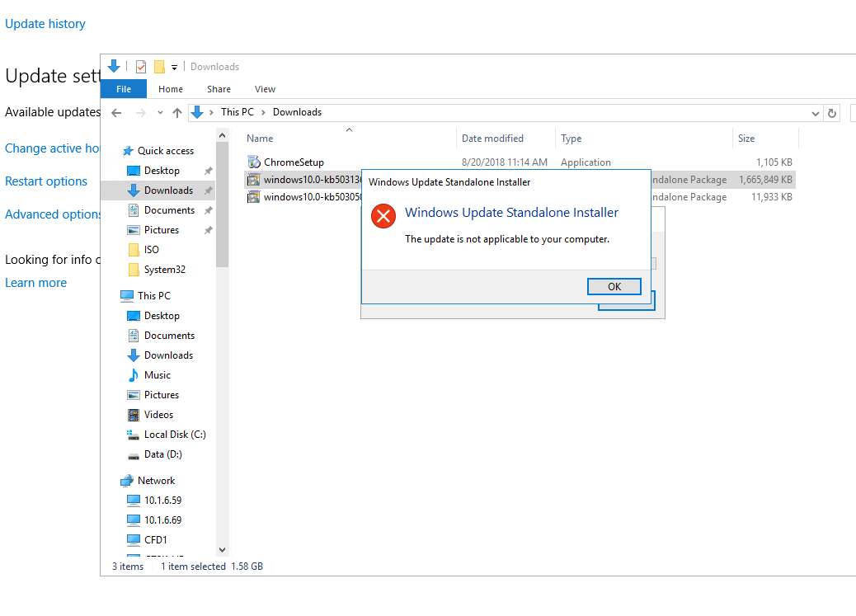
Task: Open the System32 folder in navigation pane
Action: (x=164, y=269)
